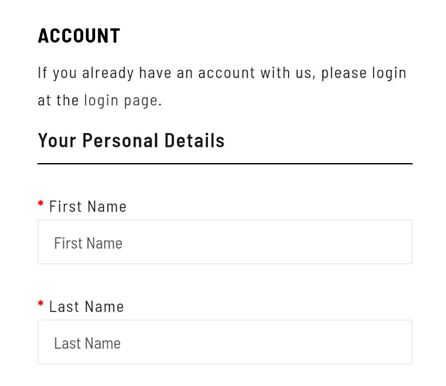Click "at the" text before login link
This screenshot has height=386, width=446.
[58, 100]
